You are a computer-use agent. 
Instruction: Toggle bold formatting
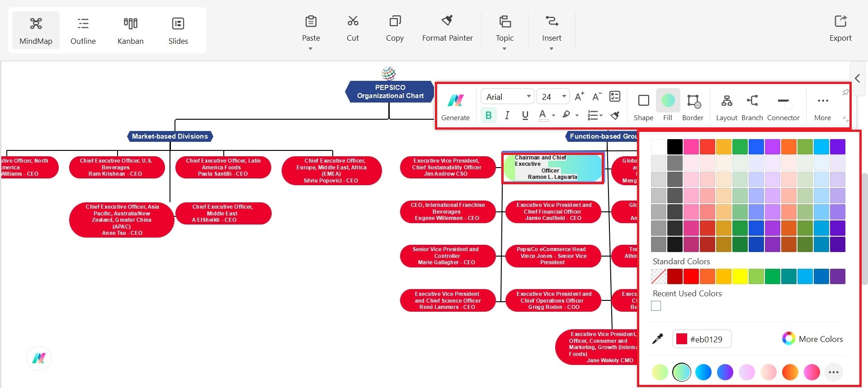pyautogui.click(x=489, y=115)
